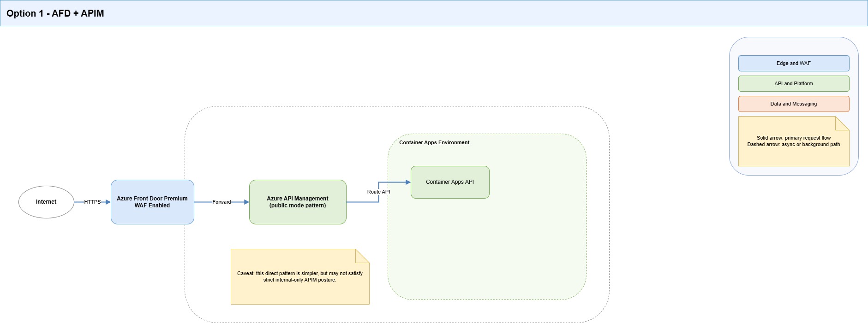Click the orange Data and Messaging legend swatch
Screen dimensions: 868x323
pos(794,104)
